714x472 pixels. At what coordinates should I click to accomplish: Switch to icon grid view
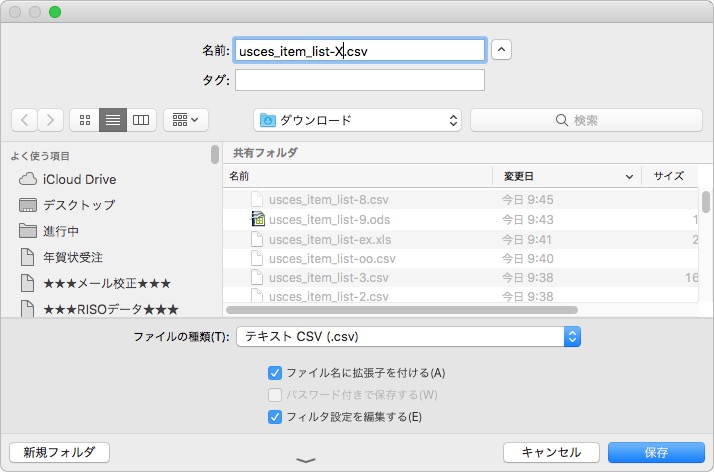coord(85,120)
